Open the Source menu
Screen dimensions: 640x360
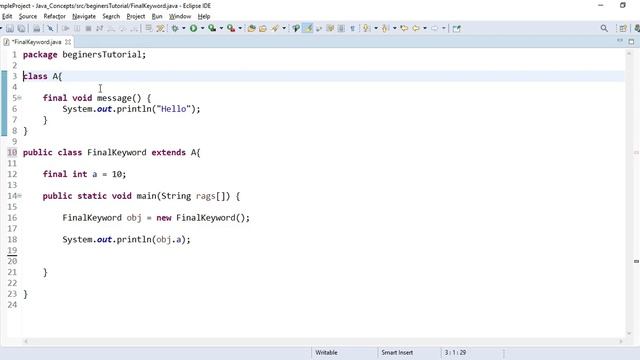coord(28,16)
